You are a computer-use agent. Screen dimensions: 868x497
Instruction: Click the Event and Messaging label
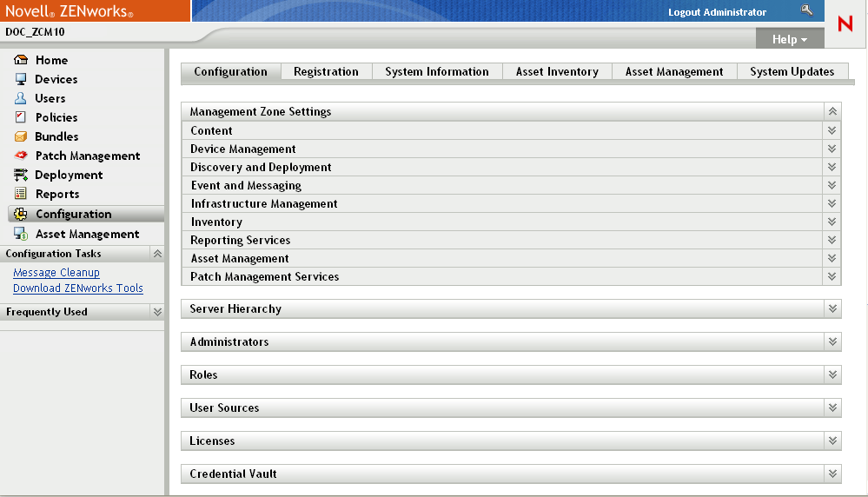pyautogui.click(x=247, y=185)
